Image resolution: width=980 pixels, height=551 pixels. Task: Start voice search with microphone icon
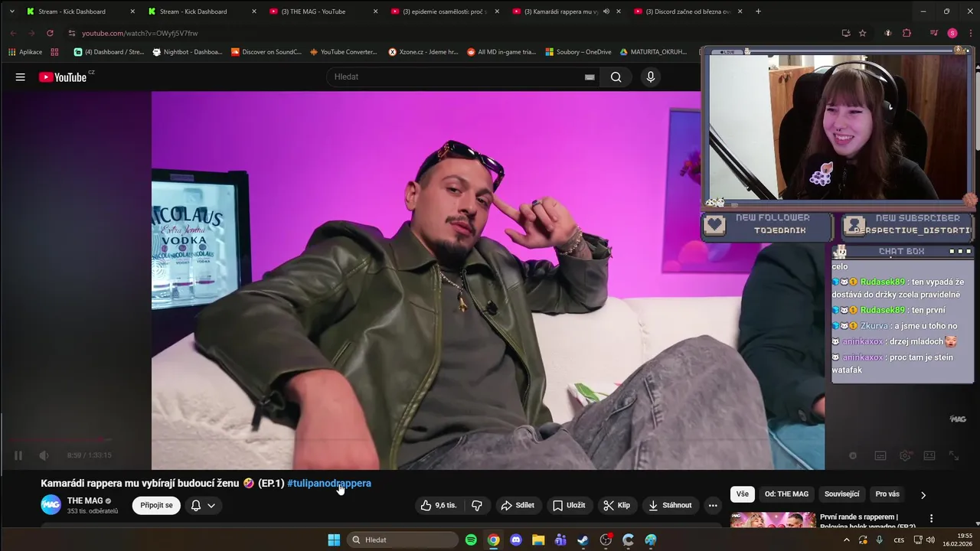(651, 77)
